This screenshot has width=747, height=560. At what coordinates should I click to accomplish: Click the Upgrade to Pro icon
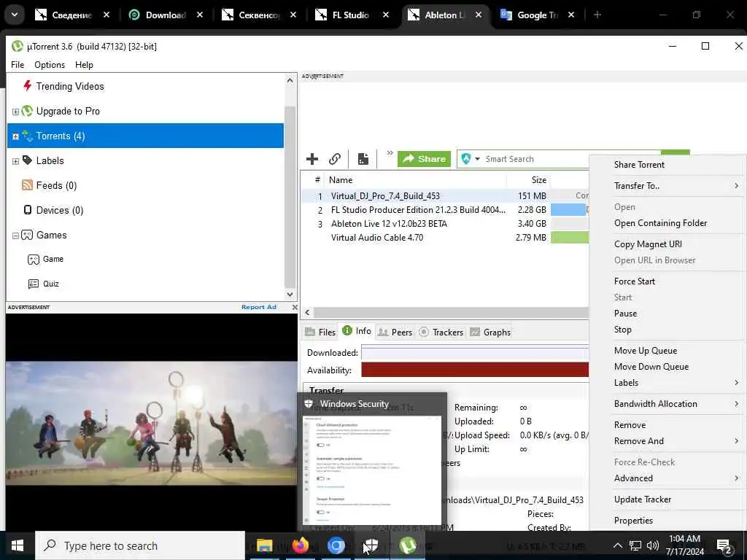click(27, 111)
